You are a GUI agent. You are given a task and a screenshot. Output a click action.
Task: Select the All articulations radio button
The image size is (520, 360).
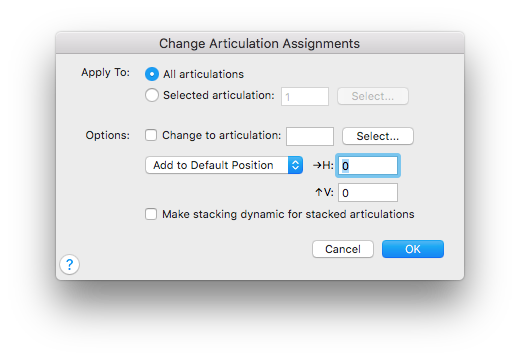click(152, 74)
